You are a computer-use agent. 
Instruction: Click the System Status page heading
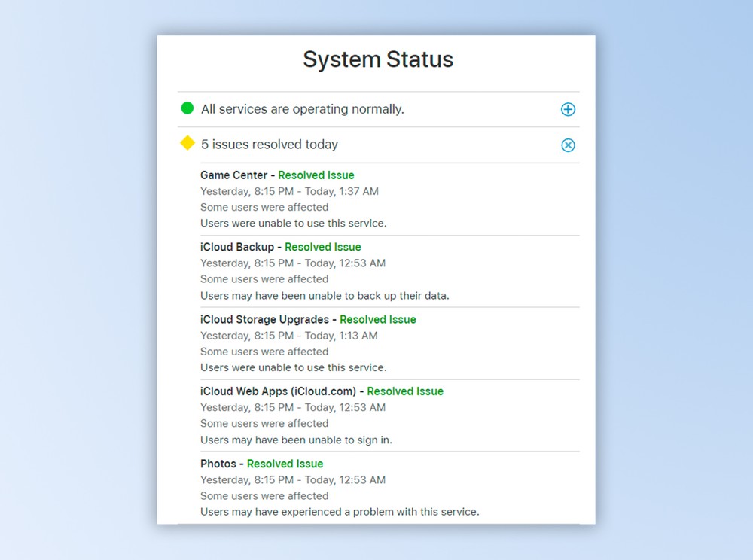click(378, 59)
